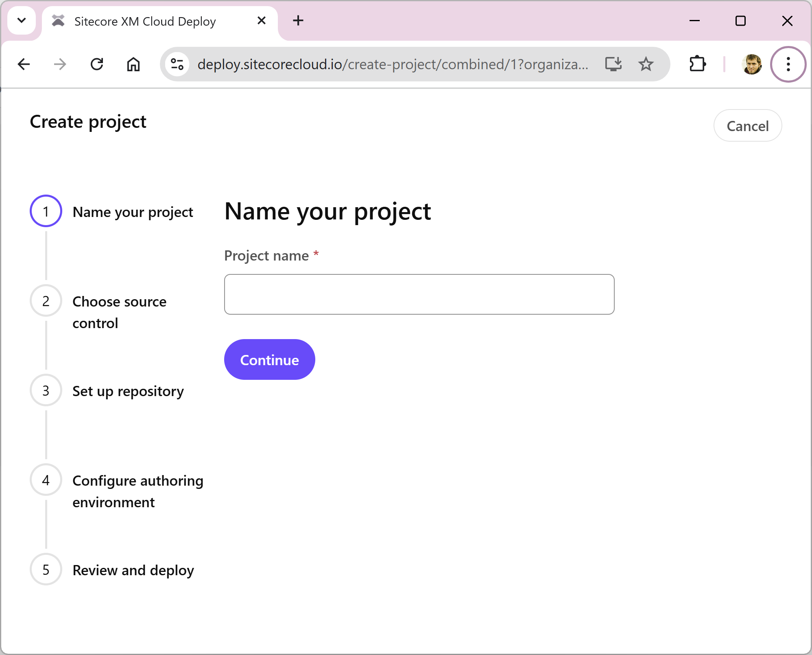Expand the tab search dropdown chevron

22,20
